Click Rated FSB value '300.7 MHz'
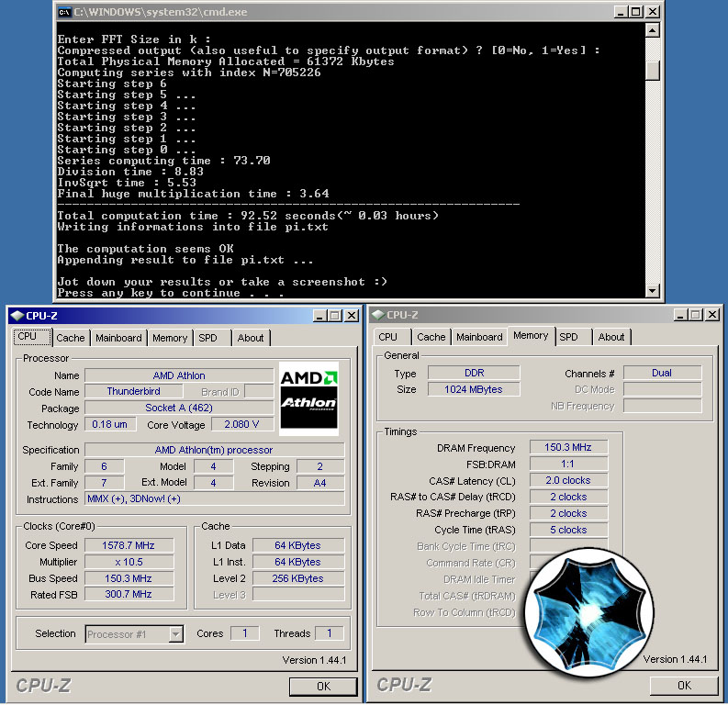Image resolution: width=728 pixels, height=705 pixels. point(129,594)
